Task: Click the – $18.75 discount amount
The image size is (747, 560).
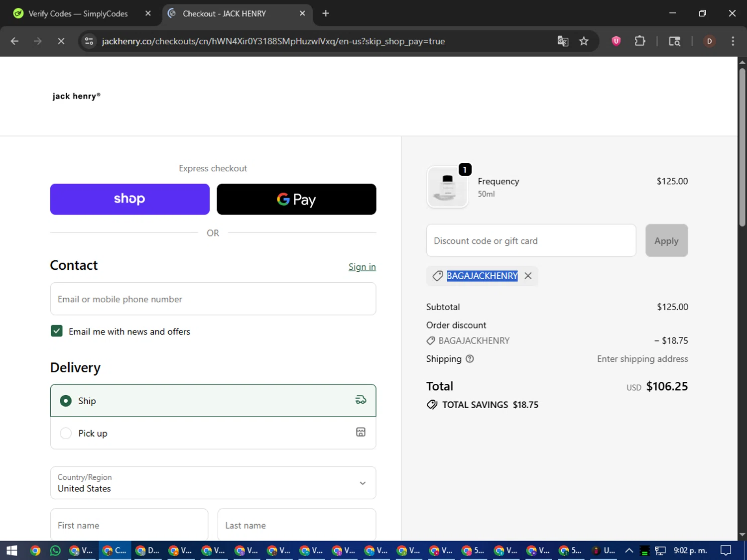Action: point(671,340)
